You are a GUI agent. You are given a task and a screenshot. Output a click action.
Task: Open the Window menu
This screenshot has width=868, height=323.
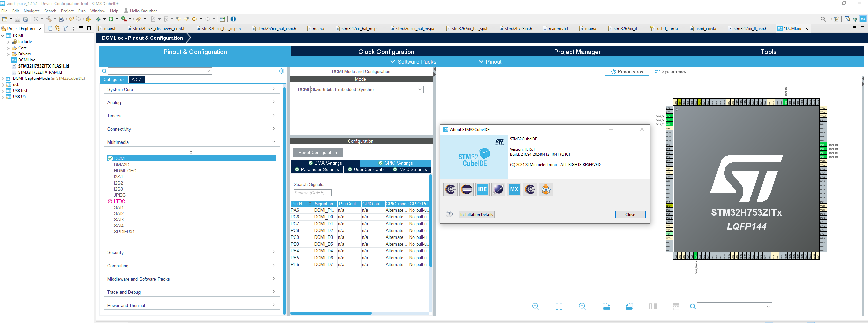97,11
